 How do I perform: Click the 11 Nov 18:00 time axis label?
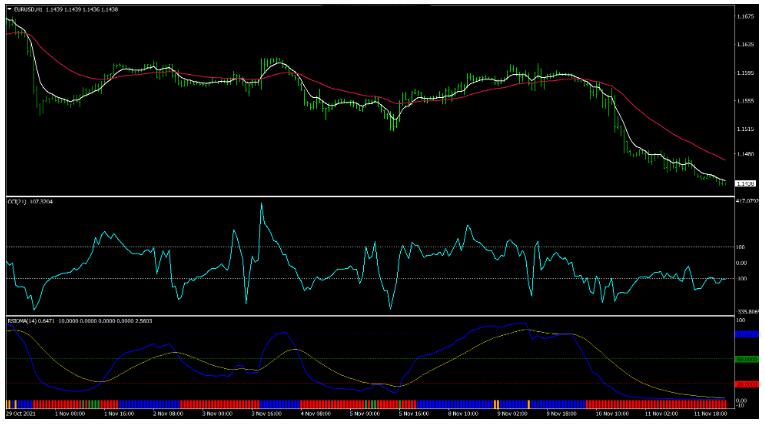pos(710,414)
